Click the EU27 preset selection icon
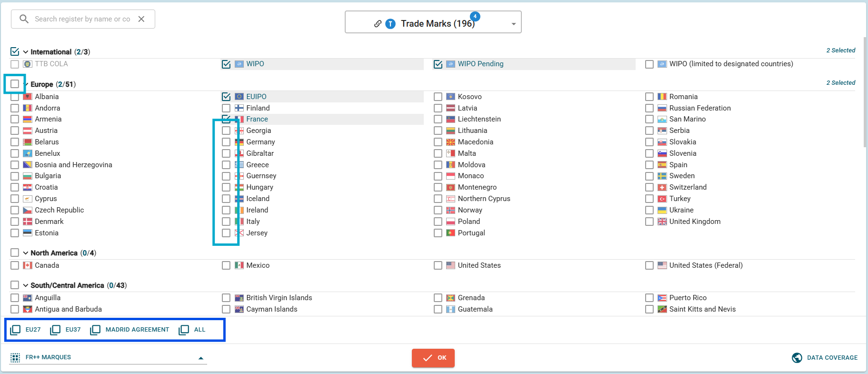This screenshot has width=868, height=374. click(16, 330)
